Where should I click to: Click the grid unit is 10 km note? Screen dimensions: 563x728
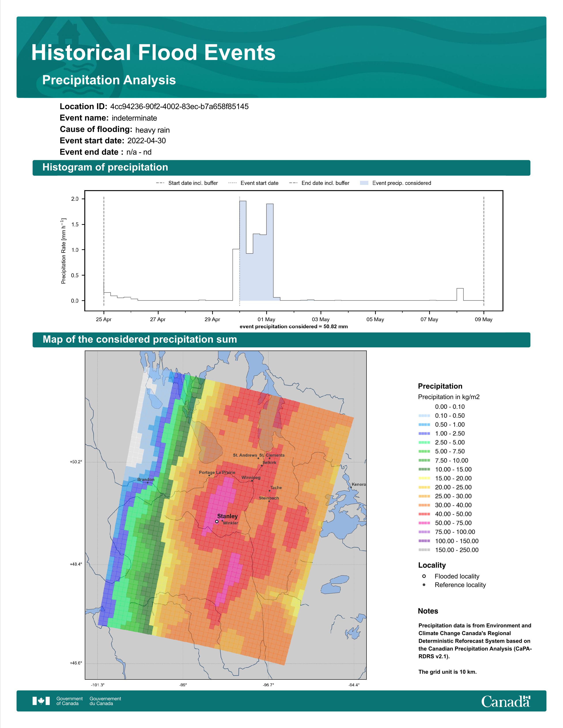448,672
